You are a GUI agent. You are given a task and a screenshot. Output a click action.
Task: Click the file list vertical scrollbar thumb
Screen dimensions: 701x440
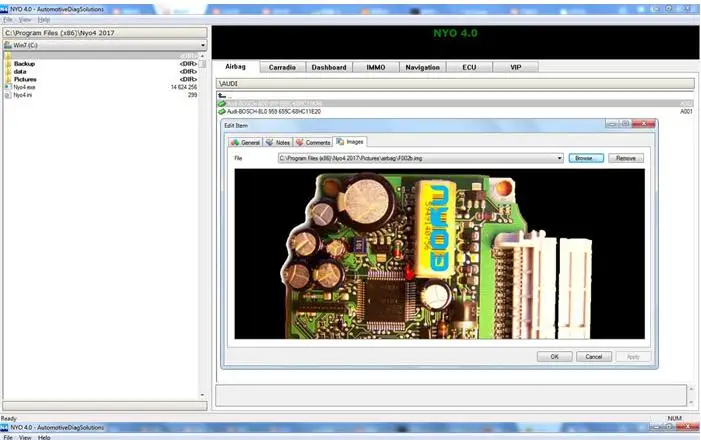tap(203, 63)
